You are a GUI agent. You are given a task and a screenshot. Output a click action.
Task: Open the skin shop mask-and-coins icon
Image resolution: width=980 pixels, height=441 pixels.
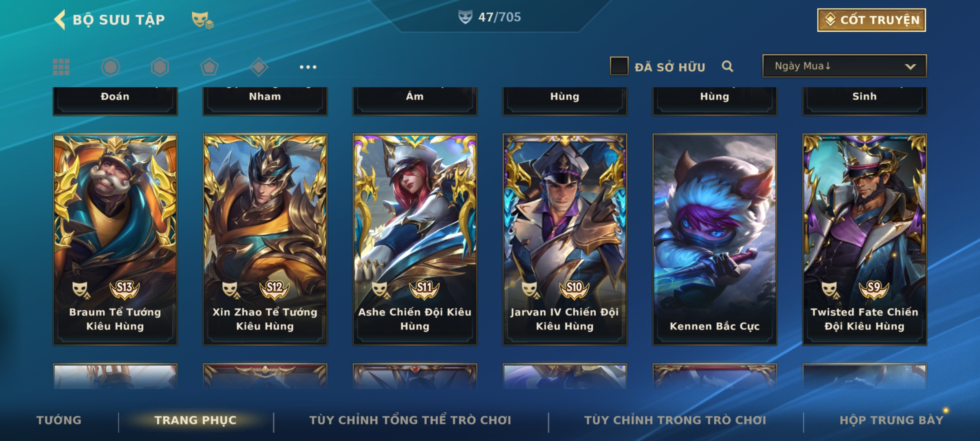point(203,20)
